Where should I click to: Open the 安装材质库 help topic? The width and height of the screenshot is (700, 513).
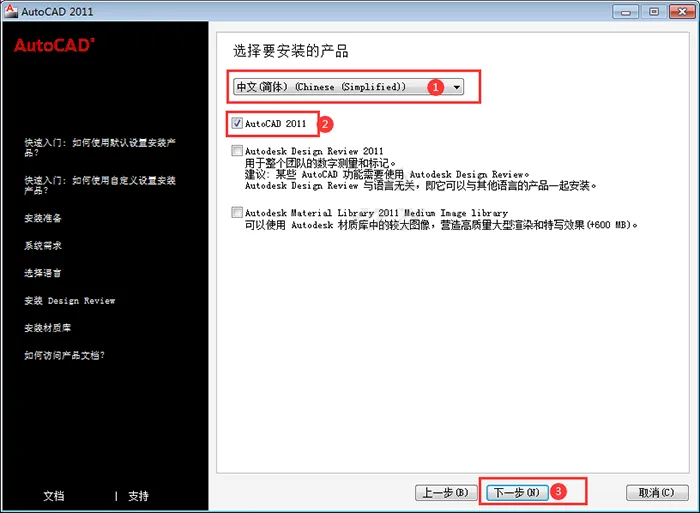click(x=48, y=328)
